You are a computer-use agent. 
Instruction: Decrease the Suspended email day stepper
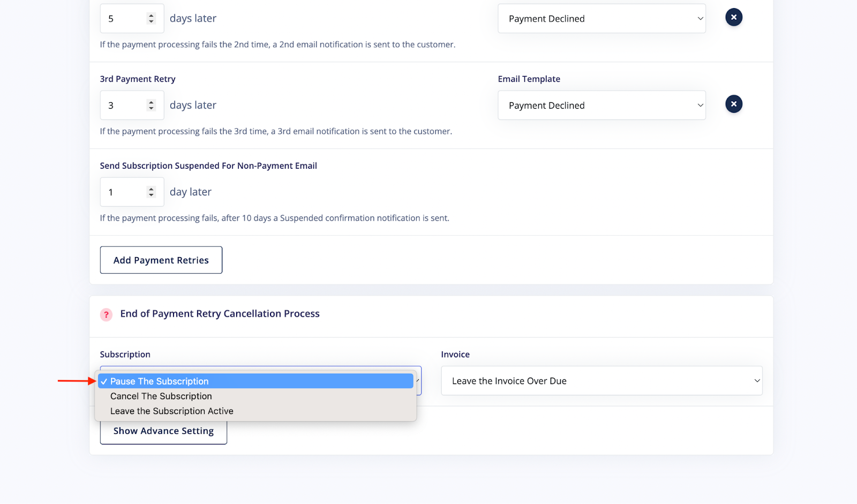click(151, 195)
